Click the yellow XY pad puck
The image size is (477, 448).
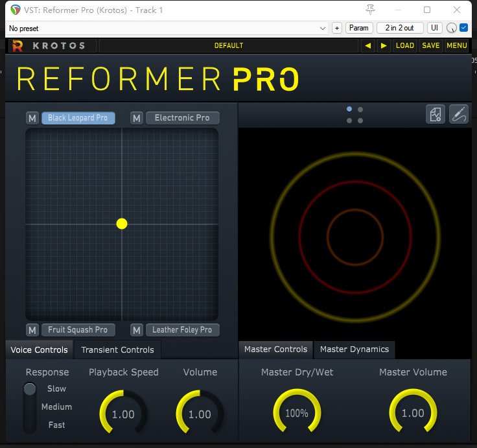[122, 224]
